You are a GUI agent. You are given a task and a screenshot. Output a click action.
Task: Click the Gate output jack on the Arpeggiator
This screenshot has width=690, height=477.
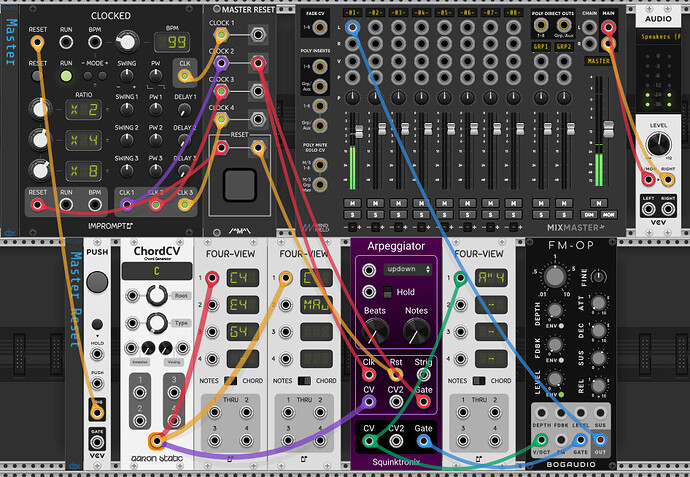coord(423,440)
